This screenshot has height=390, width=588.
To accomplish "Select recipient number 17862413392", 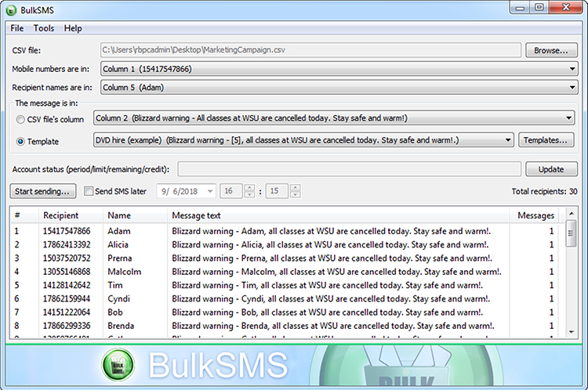I will 67,244.
